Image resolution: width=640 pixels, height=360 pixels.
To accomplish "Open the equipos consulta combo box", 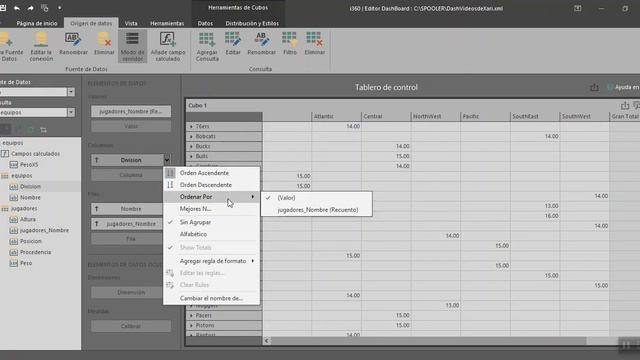I will click(37, 112).
